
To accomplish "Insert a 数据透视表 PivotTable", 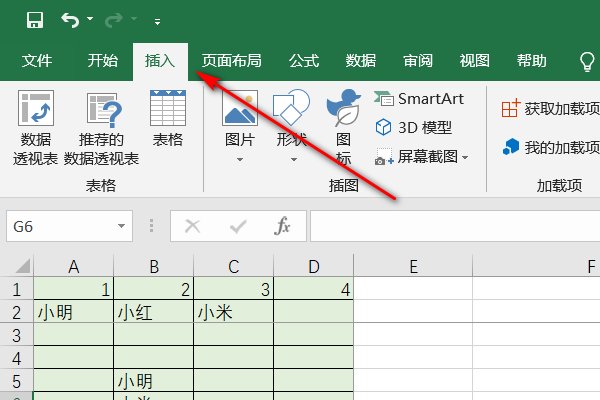I will (x=36, y=128).
